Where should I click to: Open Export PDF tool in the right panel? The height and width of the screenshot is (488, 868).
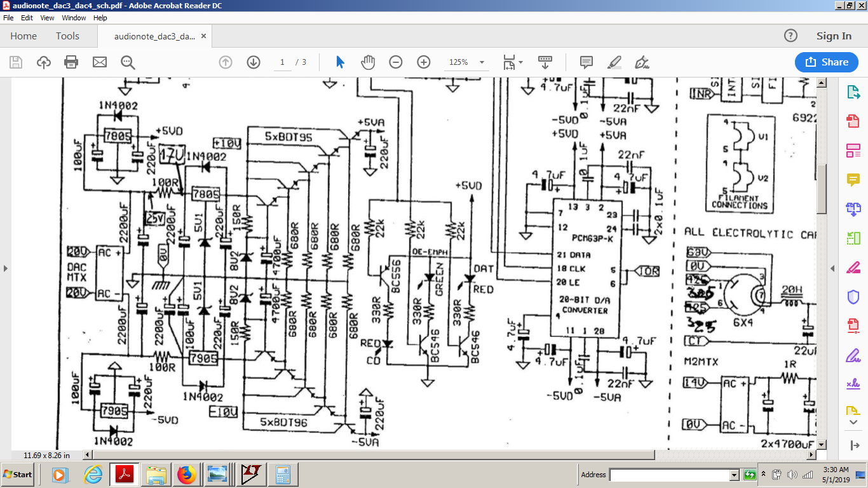pos(853,92)
